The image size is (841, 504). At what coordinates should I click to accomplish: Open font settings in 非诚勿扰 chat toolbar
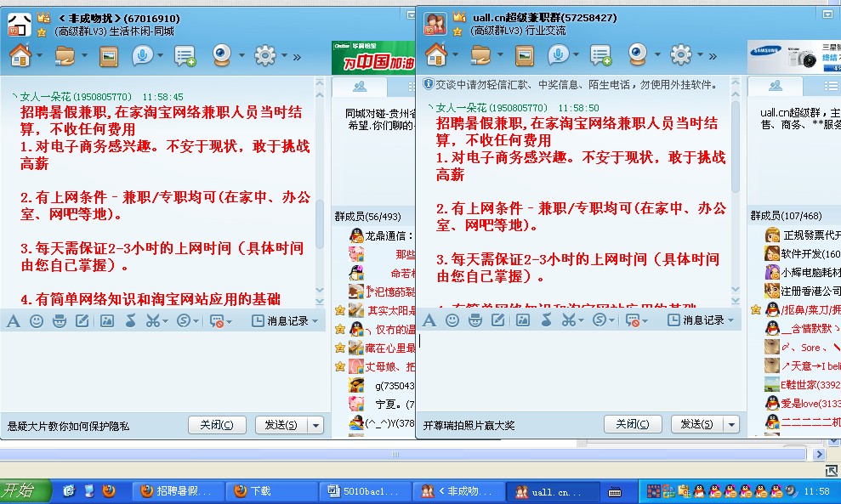tap(14, 321)
